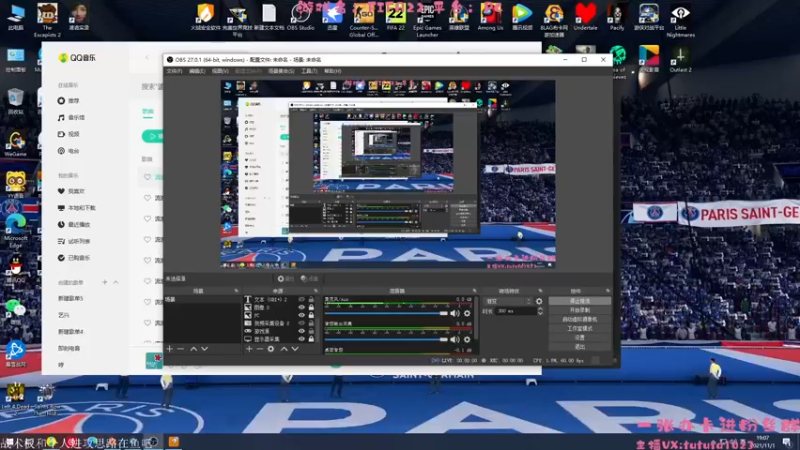Add a new scene with plus icon
The image size is (800, 450).
point(170,349)
